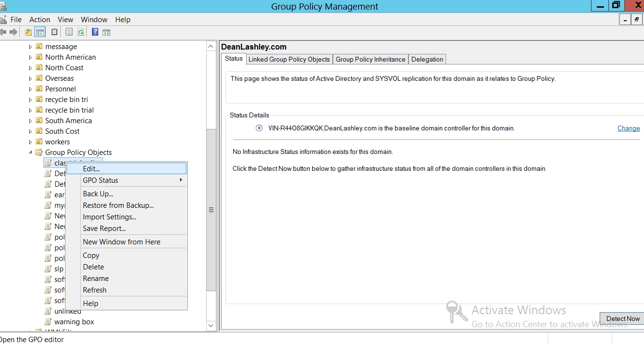Select the Status tab
Image resolution: width=644 pixels, height=344 pixels.
tap(234, 59)
